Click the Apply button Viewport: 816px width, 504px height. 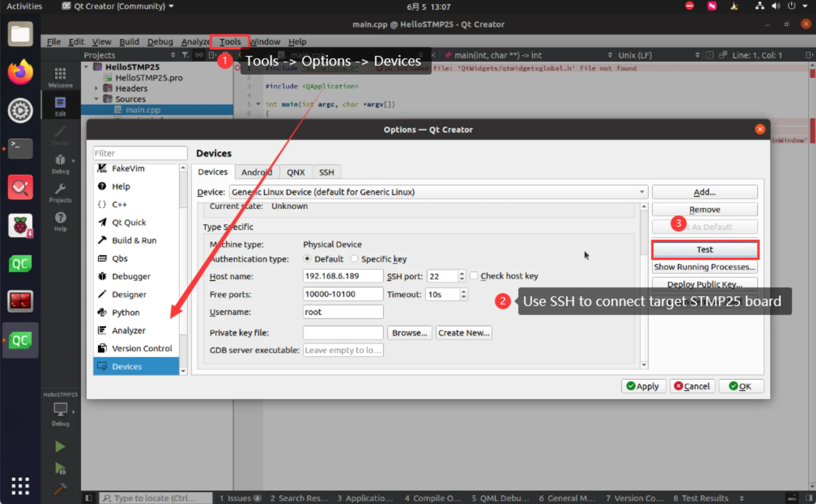click(643, 386)
